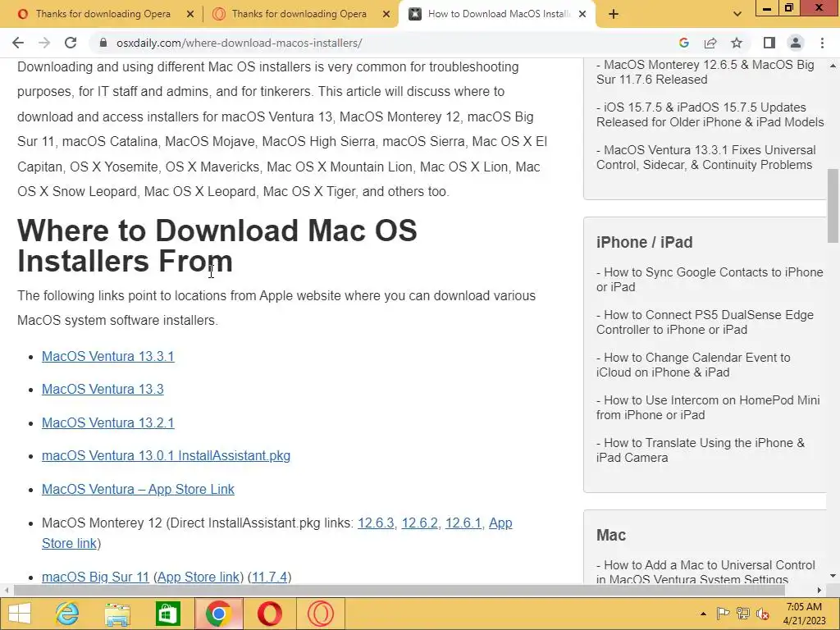The height and width of the screenshot is (630, 840).
Task: Share this page using share icon
Action: tap(710, 43)
